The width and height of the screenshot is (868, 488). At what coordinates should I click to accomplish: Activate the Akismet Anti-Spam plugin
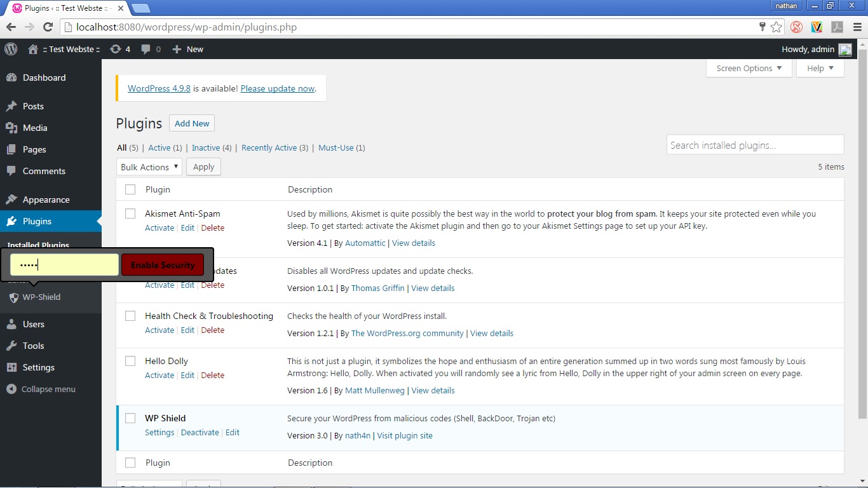(x=159, y=228)
